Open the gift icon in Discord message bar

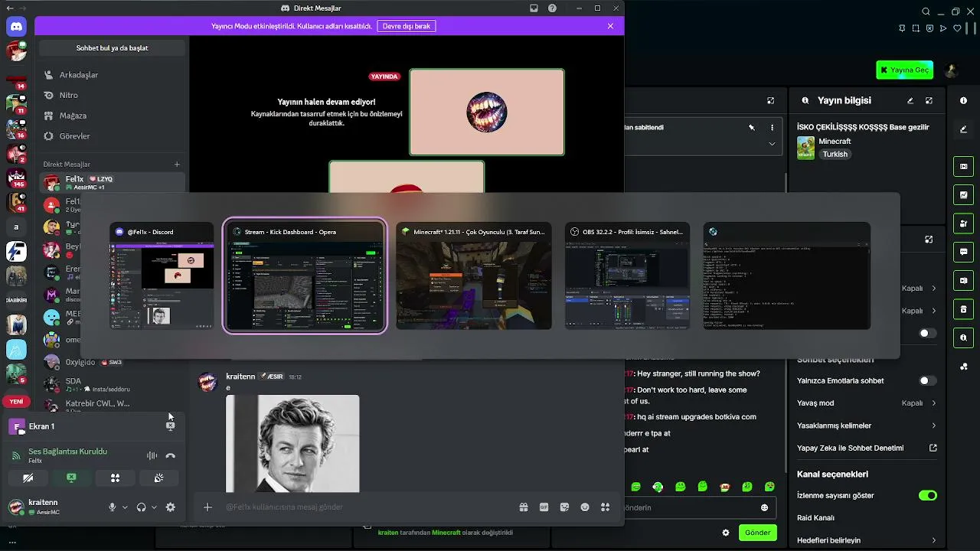[x=524, y=507]
